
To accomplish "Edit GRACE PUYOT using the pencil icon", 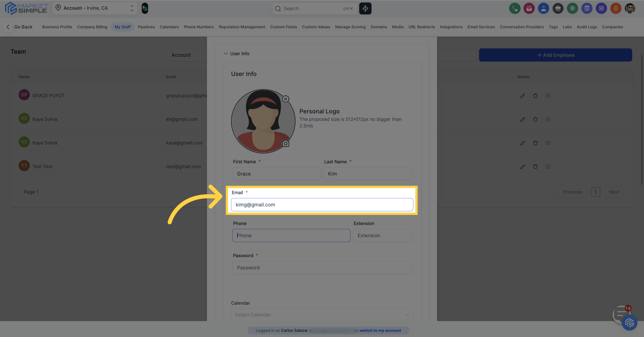I will (522, 96).
